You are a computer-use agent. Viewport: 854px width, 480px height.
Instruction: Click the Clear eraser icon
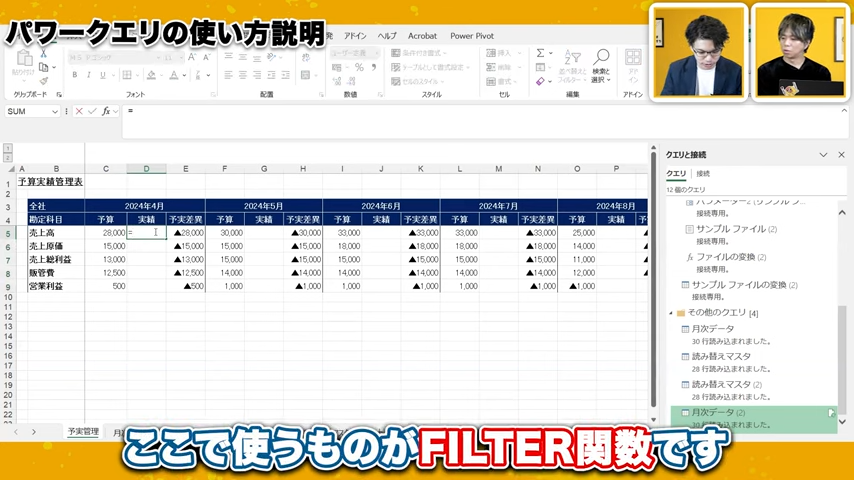pos(540,81)
